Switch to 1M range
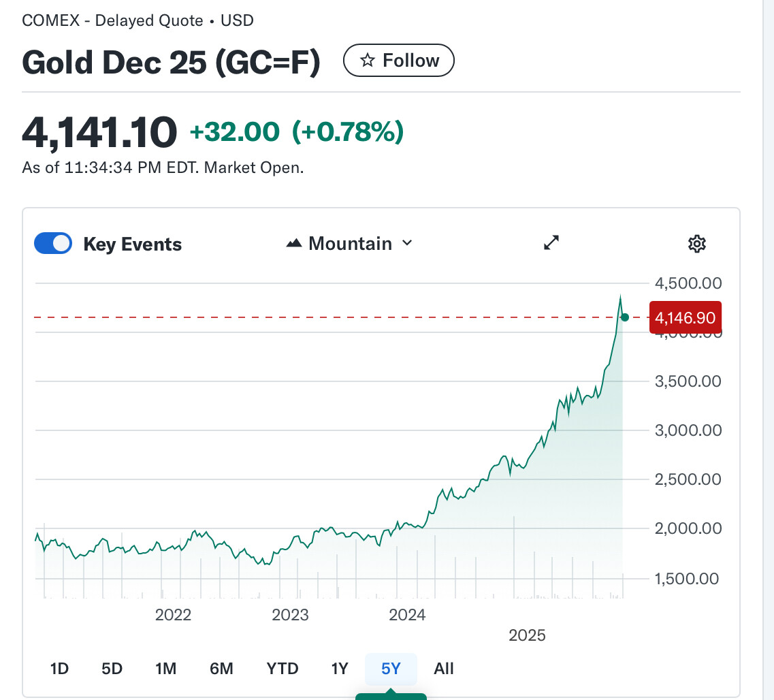774x700 pixels. 165,669
